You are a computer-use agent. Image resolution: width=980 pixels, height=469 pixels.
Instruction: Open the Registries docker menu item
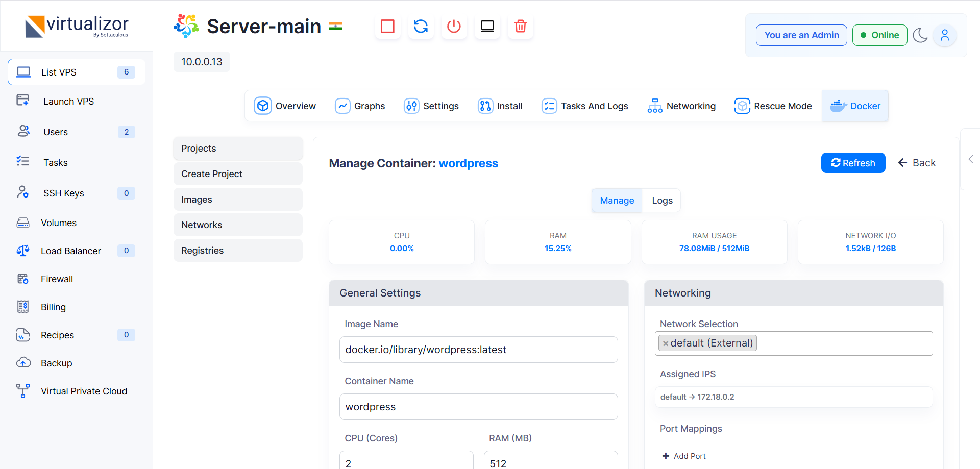point(238,251)
